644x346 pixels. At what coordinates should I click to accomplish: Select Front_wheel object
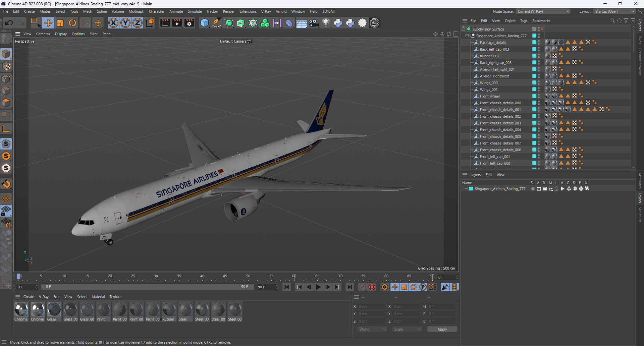coord(489,96)
